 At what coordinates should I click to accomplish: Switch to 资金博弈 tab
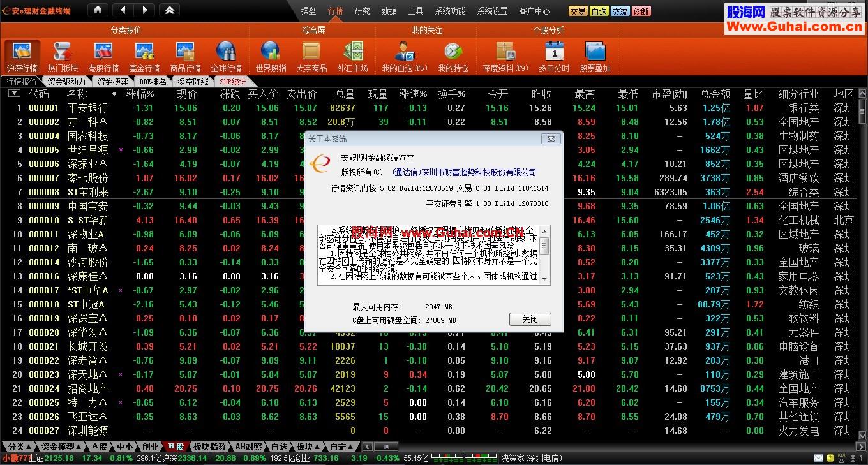(113, 82)
